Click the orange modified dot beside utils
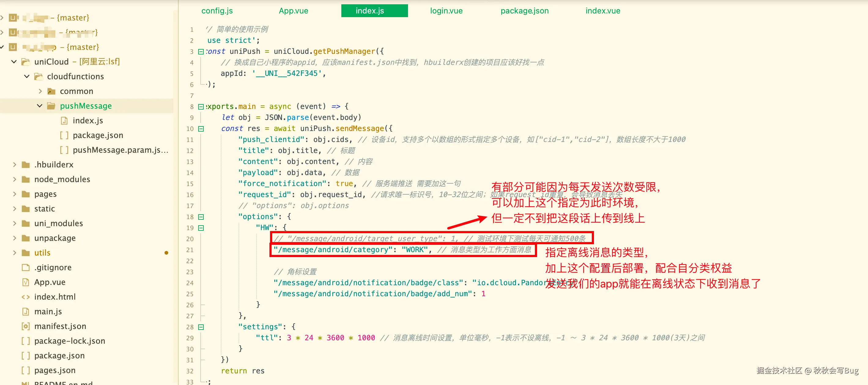The image size is (868, 385). point(166,253)
